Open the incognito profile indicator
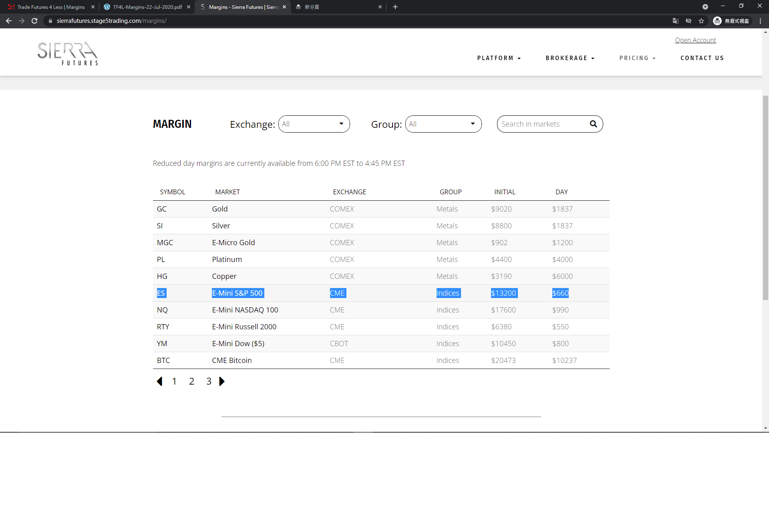 [x=732, y=21]
